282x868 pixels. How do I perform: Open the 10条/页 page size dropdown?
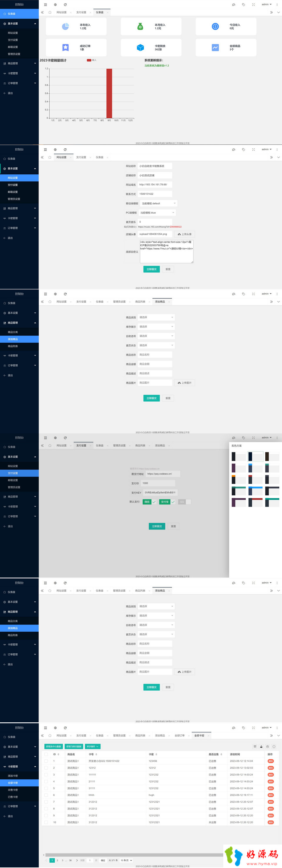pos(126,860)
